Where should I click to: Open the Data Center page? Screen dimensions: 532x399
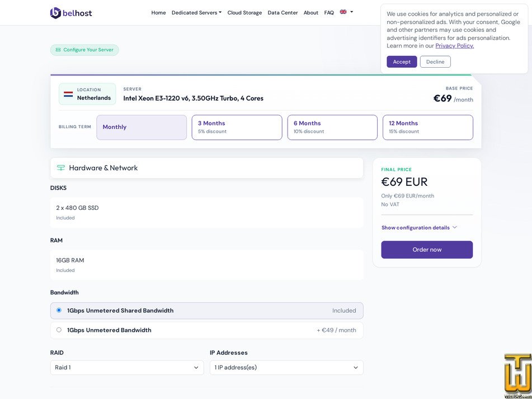(283, 12)
